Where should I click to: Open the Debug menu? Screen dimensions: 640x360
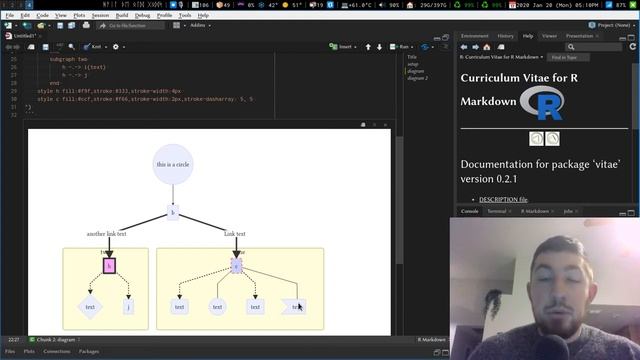[142, 15]
